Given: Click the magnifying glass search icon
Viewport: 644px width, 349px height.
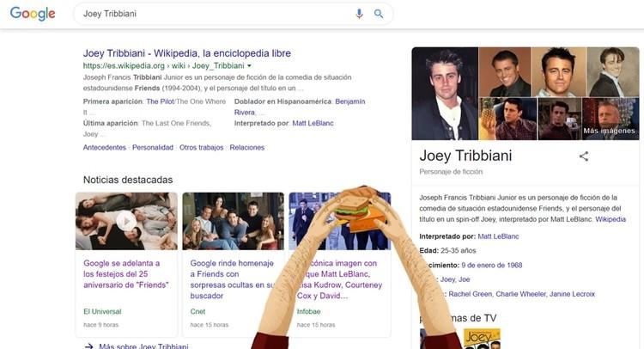Looking at the screenshot, I should click(x=379, y=14).
